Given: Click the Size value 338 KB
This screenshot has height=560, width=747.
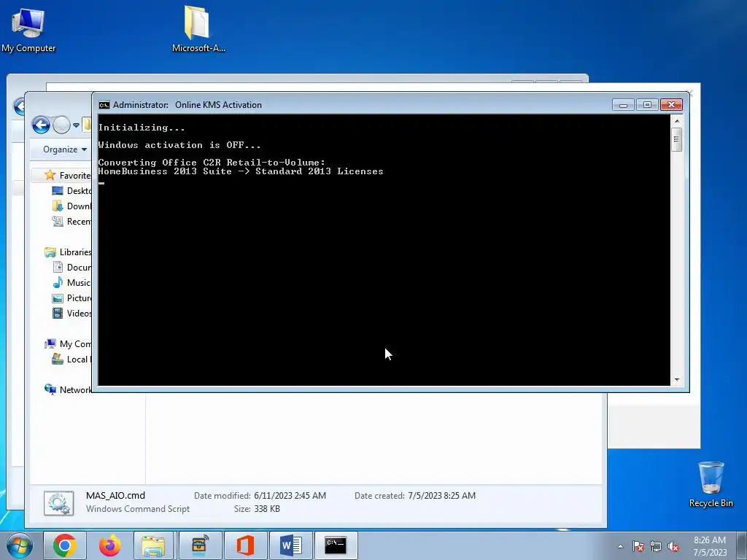Looking at the screenshot, I should [267, 509].
